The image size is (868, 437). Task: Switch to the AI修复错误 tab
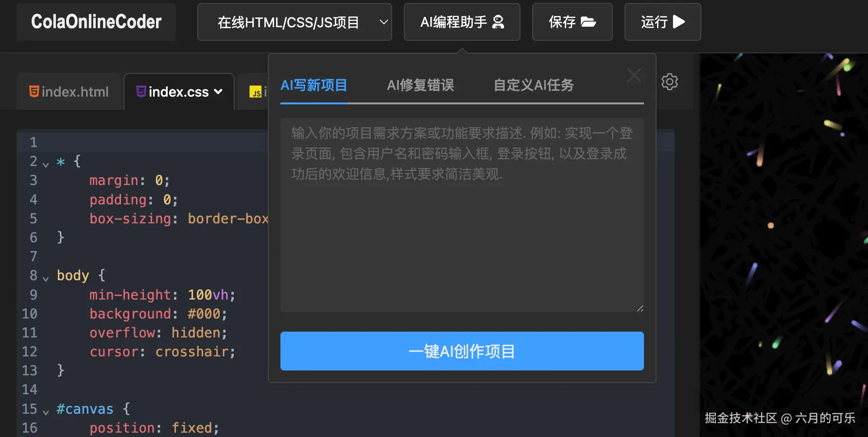(420, 85)
